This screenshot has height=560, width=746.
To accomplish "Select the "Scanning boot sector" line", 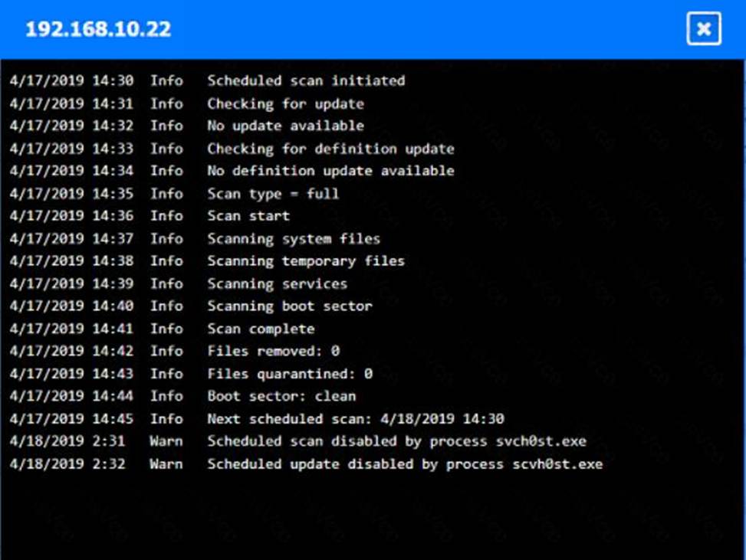I will [290, 306].
